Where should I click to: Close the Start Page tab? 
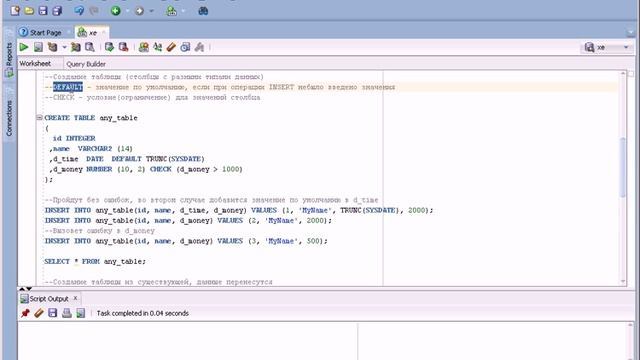69,32
